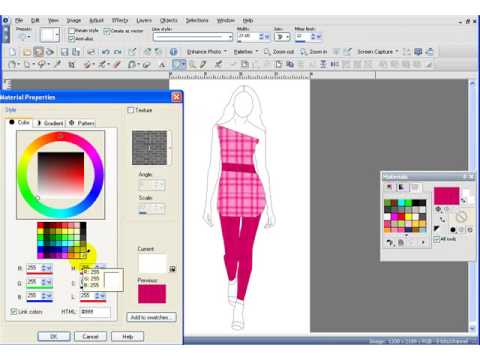Click the transparent no-material icon in Materials palette

[461, 217]
